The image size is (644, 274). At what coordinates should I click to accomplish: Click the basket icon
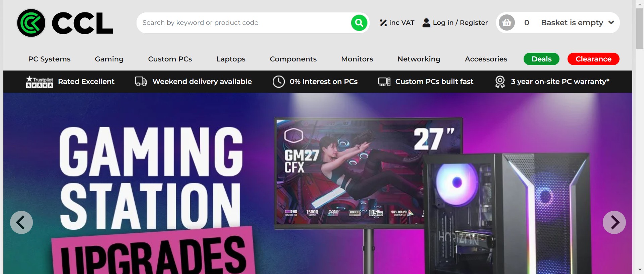point(506,23)
